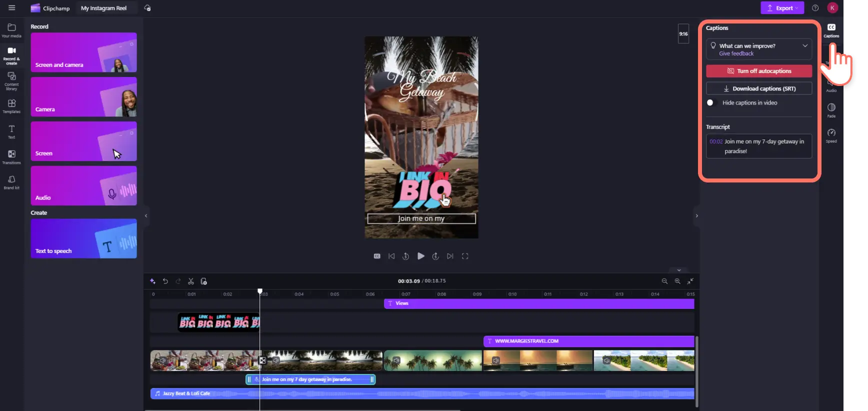Collapse the left Record panel arrow
868x411 pixels.
(146, 215)
